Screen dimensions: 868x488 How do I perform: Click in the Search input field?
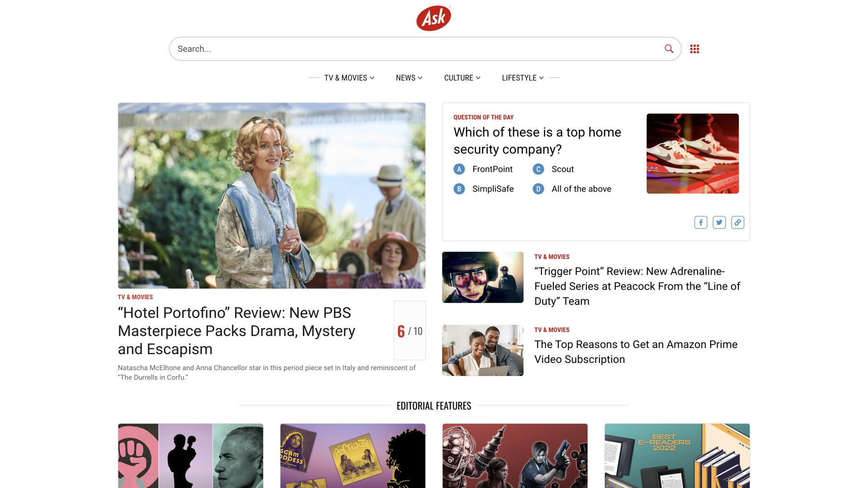pos(416,49)
